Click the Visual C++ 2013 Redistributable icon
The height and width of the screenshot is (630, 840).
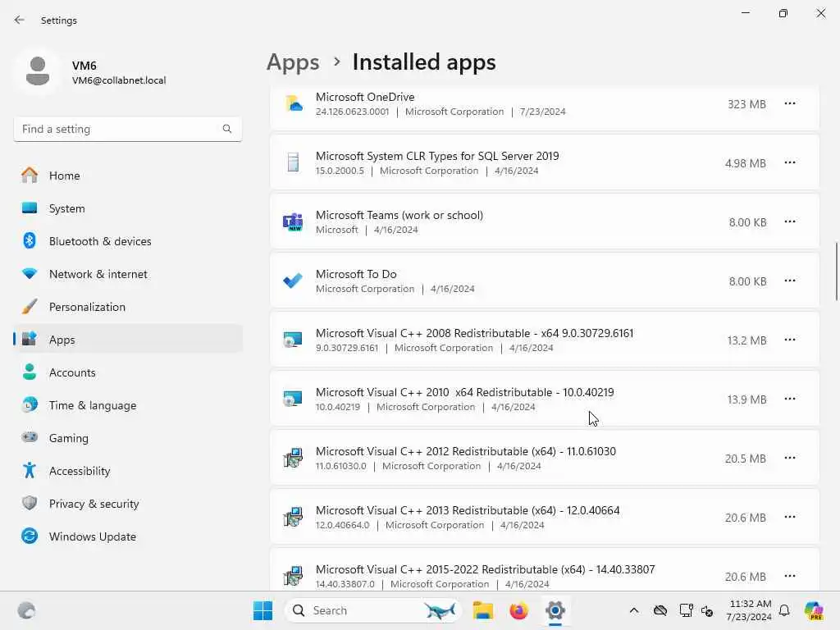293,517
